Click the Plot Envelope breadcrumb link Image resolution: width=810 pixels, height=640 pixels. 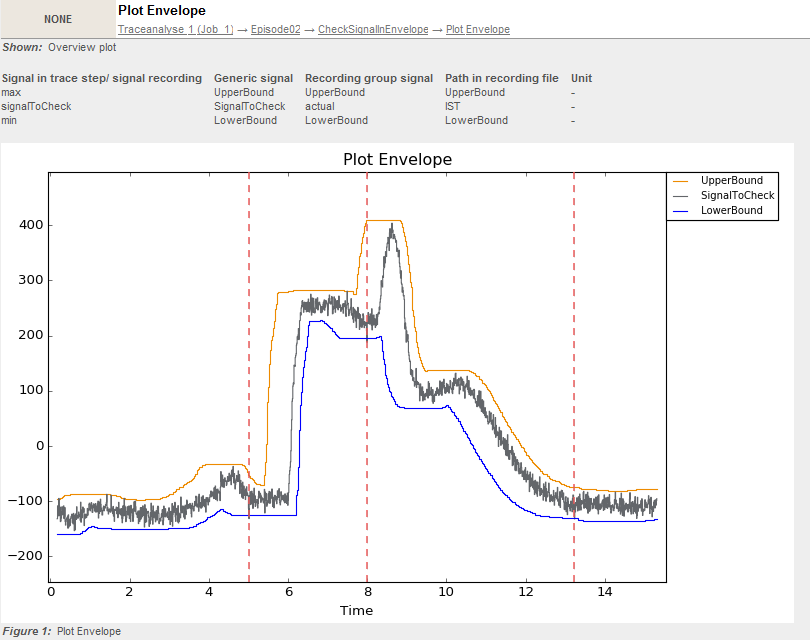478,29
